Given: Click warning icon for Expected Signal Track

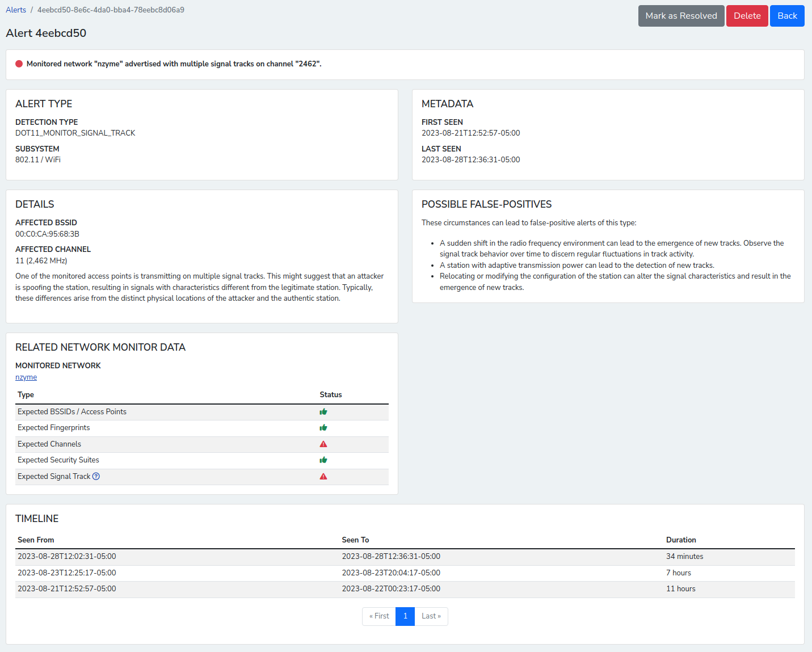Looking at the screenshot, I should (323, 477).
